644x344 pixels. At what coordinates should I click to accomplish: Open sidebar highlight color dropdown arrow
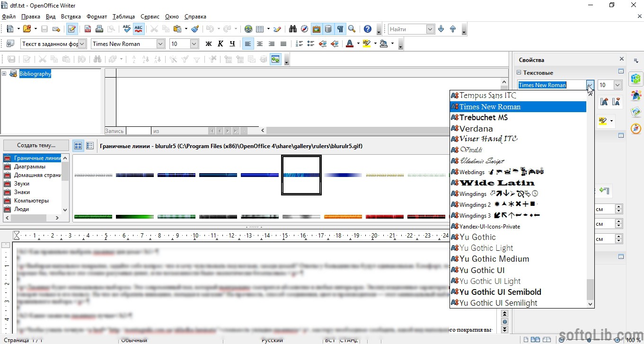pos(611,121)
